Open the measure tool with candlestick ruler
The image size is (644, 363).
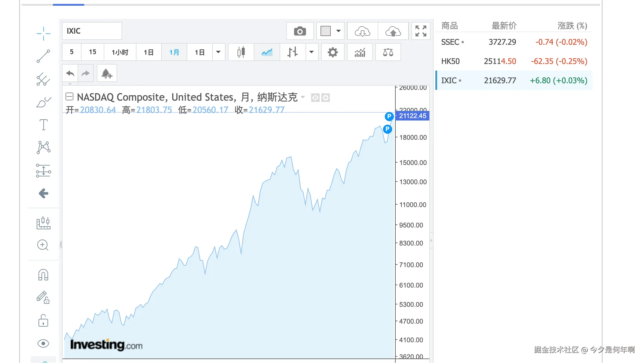43,223
